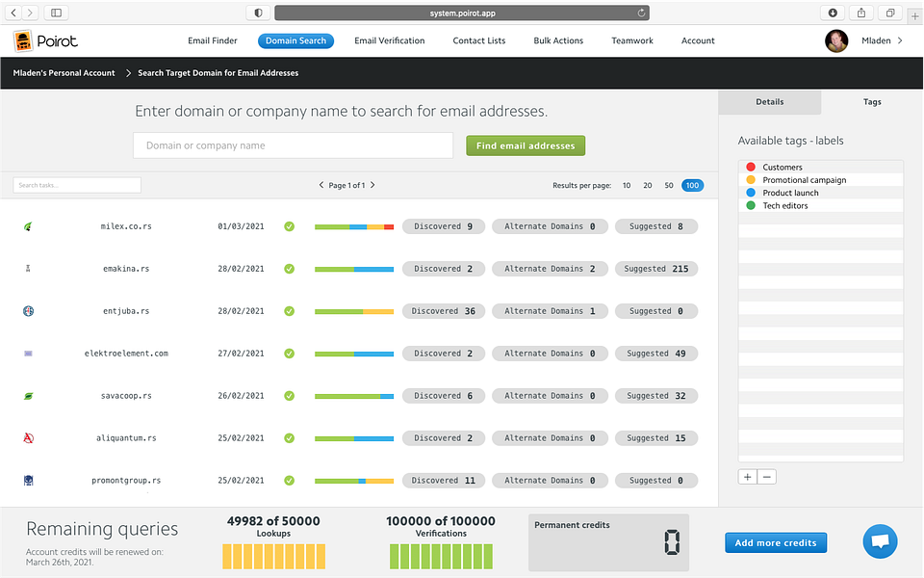924x578 pixels.
Task: Click green check status for elektroelement.com
Action: point(290,354)
